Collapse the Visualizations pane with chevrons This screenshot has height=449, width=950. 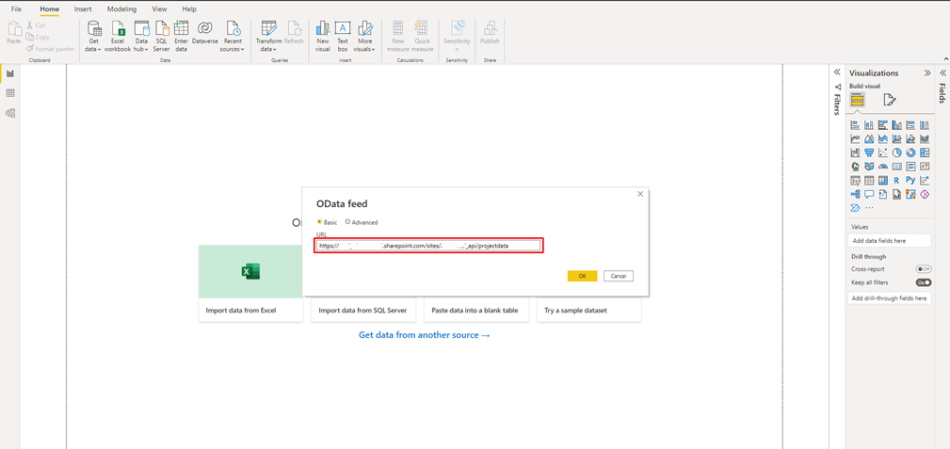tap(927, 73)
